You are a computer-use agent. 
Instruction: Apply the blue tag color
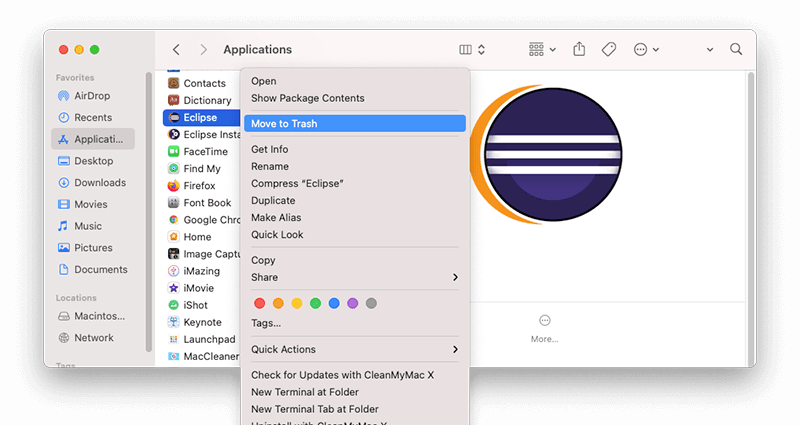click(x=334, y=304)
